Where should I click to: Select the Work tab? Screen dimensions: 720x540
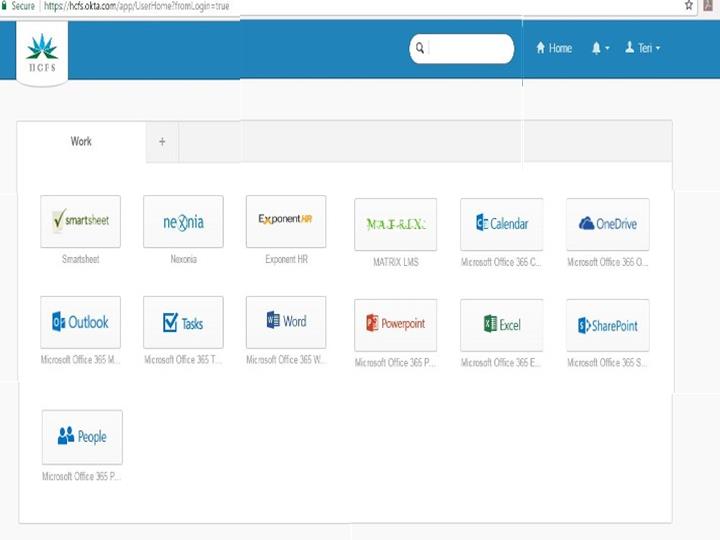click(81, 142)
